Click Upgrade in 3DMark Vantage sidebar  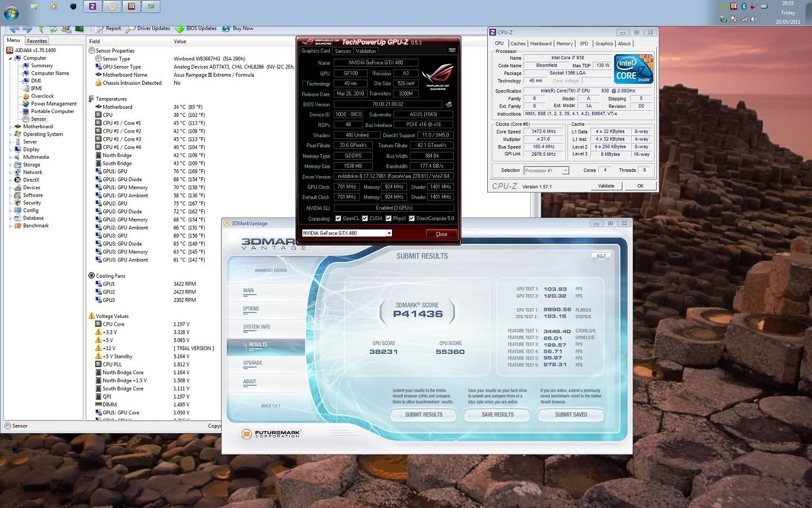253,363
